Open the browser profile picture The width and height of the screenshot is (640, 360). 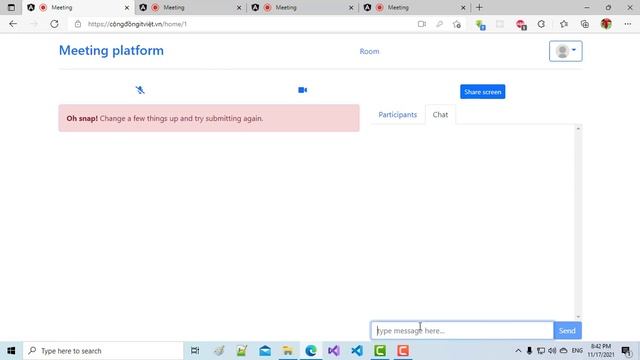click(606, 24)
